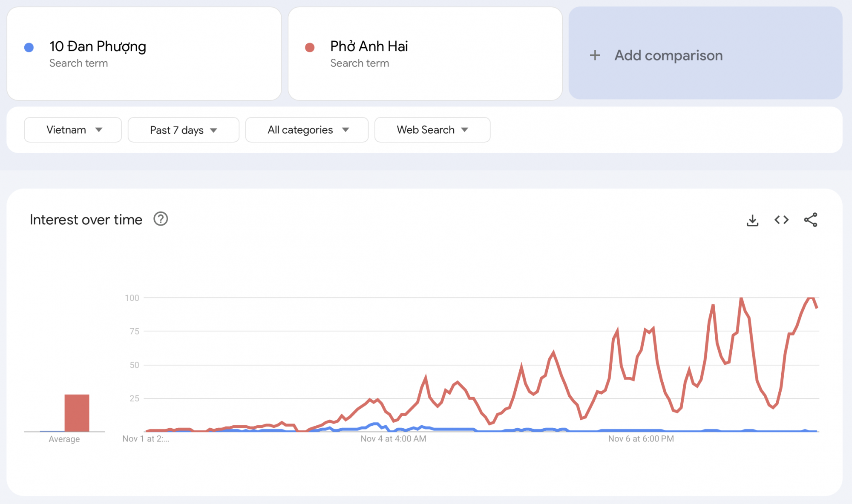The width and height of the screenshot is (852, 504).
Task: Click the red dot for Phở Anh Hai
Action: coord(310,47)
